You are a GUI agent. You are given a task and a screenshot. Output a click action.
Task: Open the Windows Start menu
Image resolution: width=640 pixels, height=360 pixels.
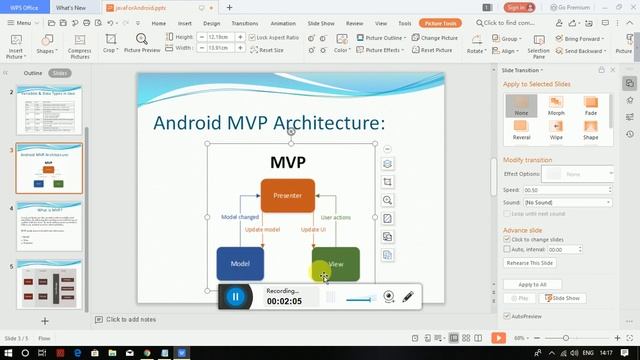point(8,353)
